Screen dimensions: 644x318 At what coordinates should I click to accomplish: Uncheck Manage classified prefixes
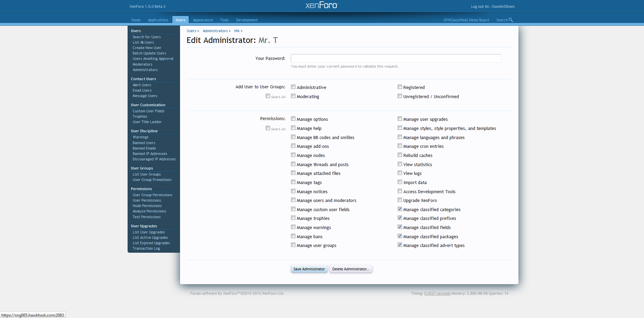[x=400, y=218]
